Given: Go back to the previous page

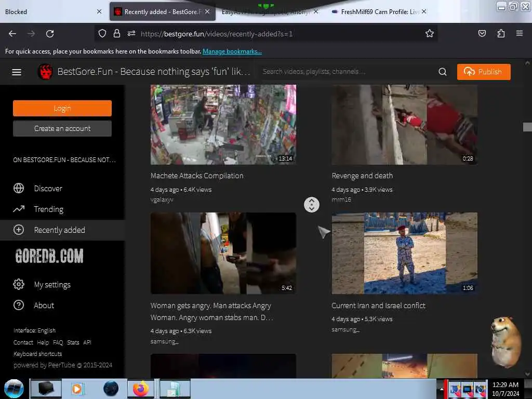Looking at the screenshot, I should (12, 34).
